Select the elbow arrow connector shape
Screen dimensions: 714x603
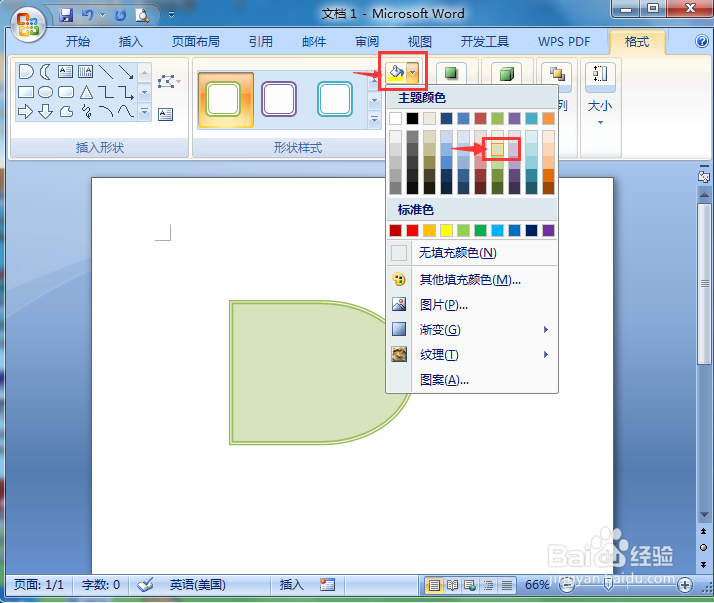point(126,92)
